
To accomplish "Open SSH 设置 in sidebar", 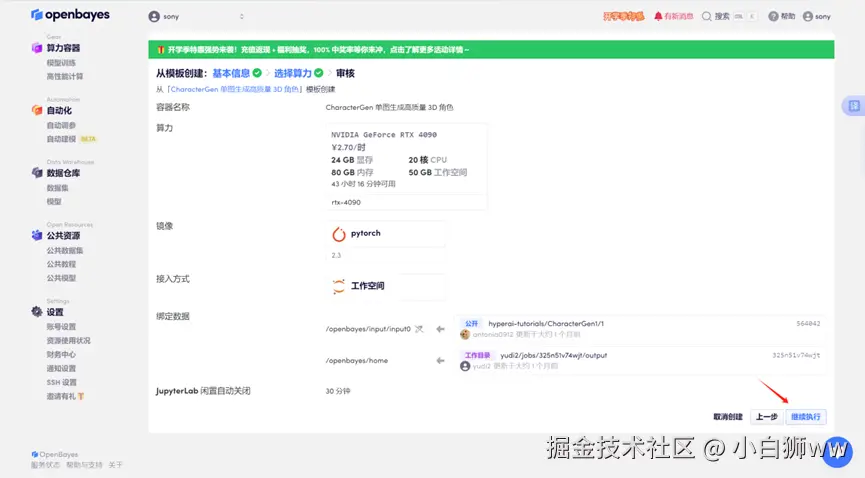I will [62, 382].
